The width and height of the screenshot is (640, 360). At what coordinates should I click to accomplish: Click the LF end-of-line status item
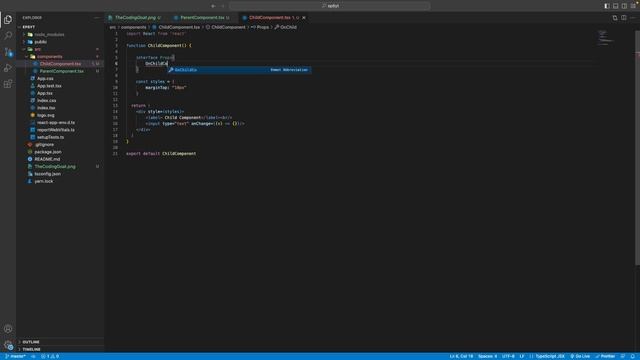pyautogui.click(x=522, y=356)
